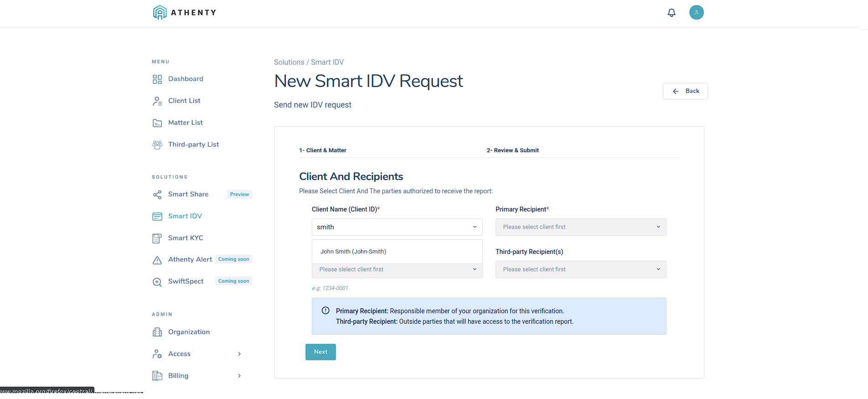Viewport: 868px width, 399px height.
Task: Expand the Access submenu chevron
Action: (239, 354)
